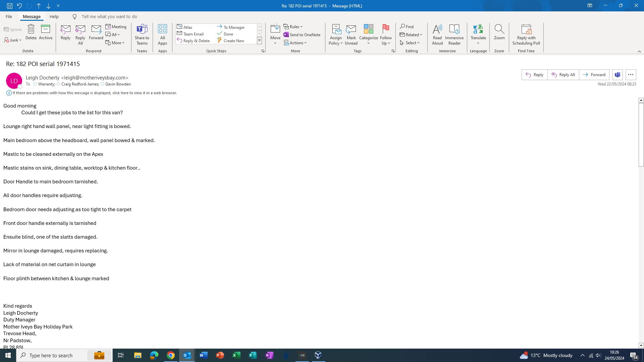Viewport: 644px width, 362px height.
Task: Click presence indicator next to Warranty recipient
Action: [x=35, y=84]
